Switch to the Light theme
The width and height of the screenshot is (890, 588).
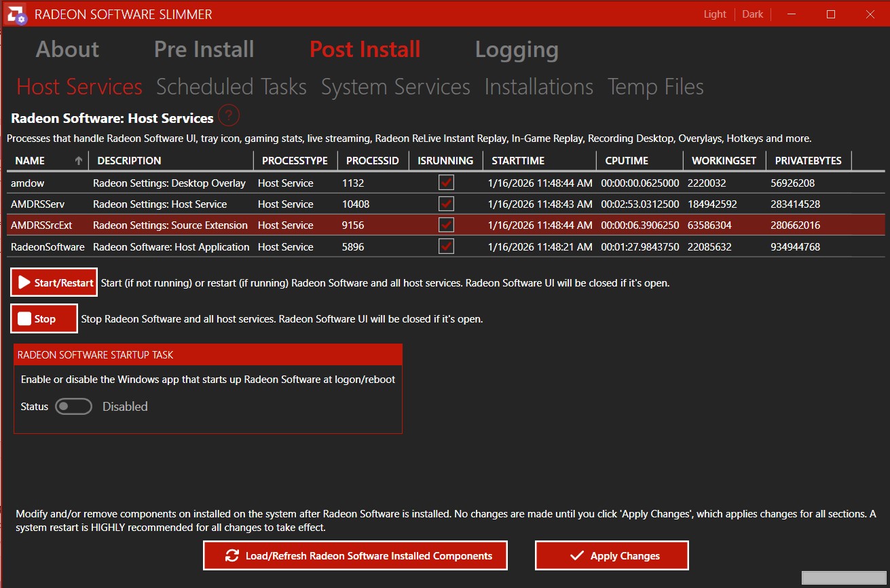pyautogui.click(x=715, y=14)
